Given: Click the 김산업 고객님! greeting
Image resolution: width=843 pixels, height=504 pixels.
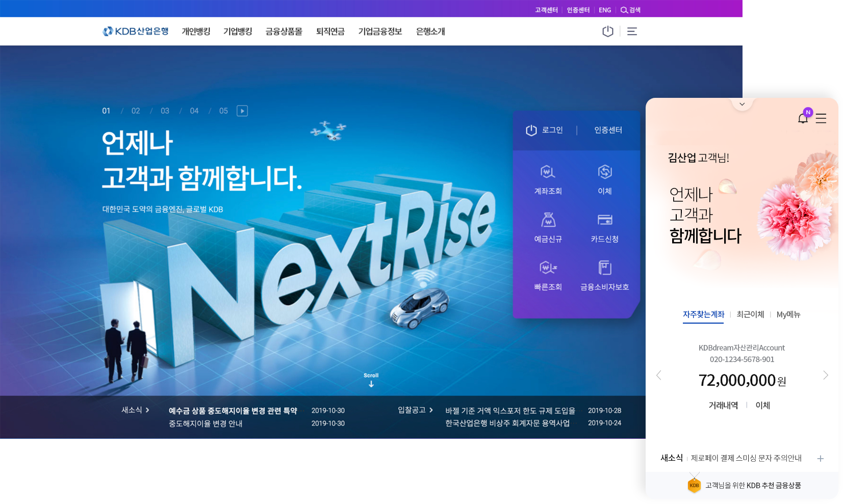Looking at the screenshot, I should pos(698,157).
